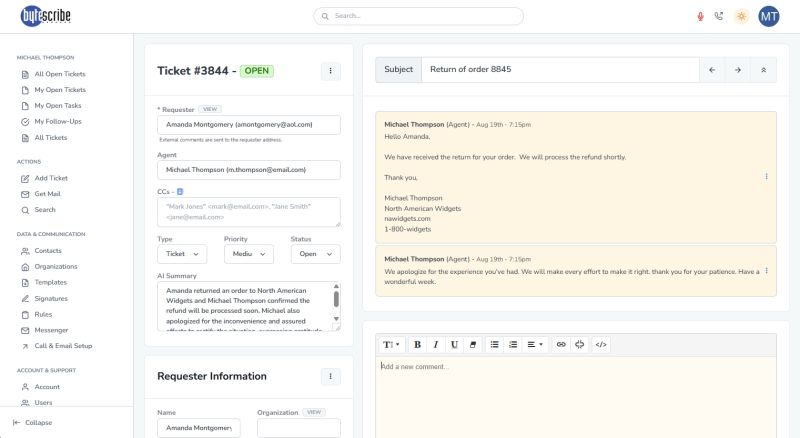The height and width of the screenshot is (438, 800).
Task: Go to previous ticket with left arrow
Action: pos(712,70)
